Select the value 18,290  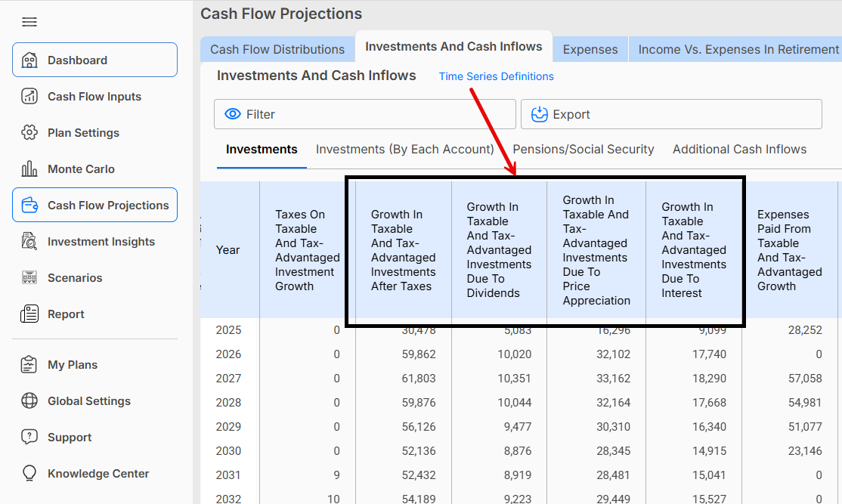[x=710, y=379]
